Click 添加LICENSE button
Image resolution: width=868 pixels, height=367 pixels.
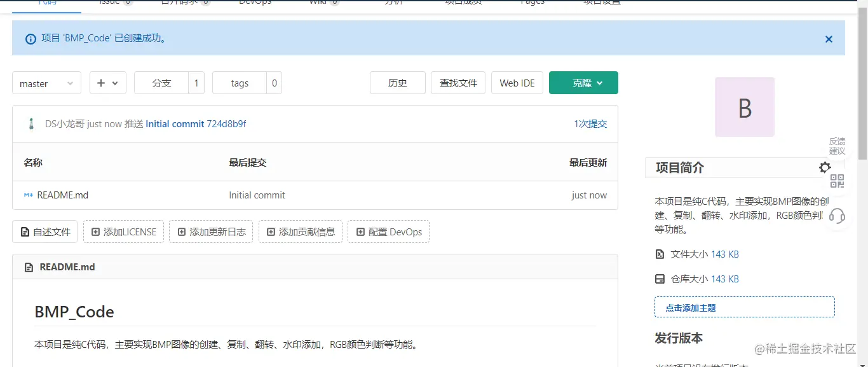coord(124,232)
